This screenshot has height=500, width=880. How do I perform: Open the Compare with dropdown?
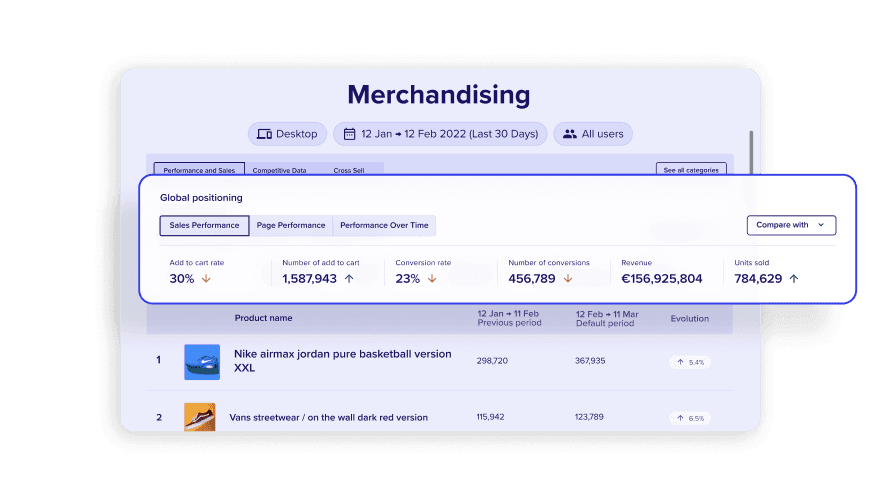point(791,225)
